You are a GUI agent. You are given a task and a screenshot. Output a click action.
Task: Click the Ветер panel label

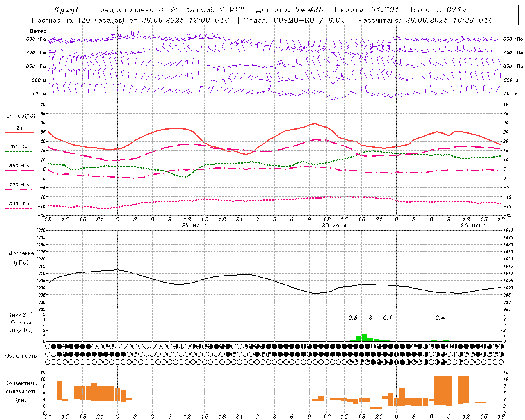coord(38,31)
